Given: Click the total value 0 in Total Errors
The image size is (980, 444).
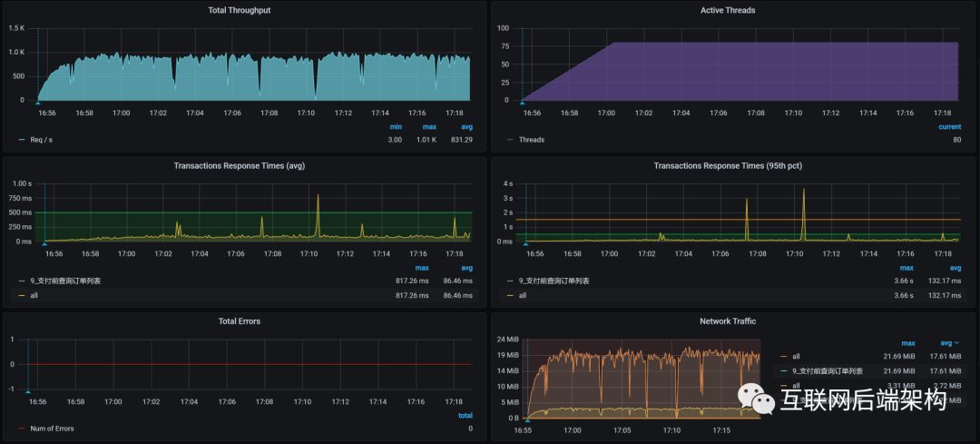Looking at the screenshot, I should [x=471, y=429].
